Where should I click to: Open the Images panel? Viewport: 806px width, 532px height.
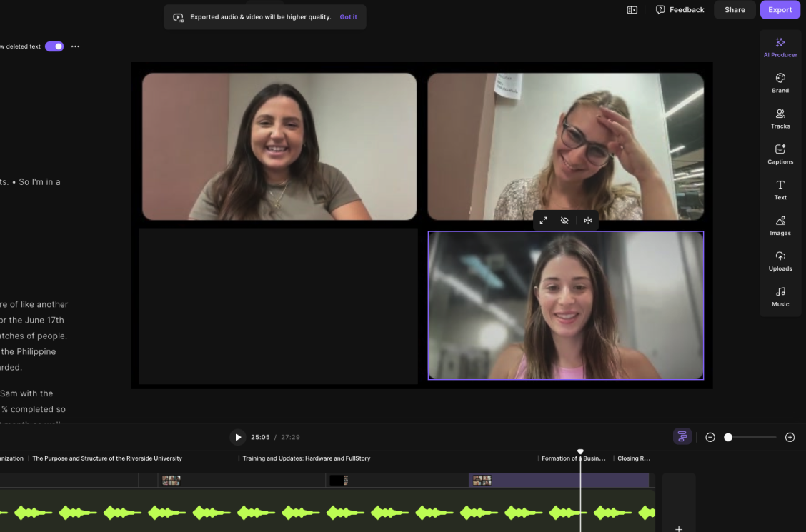point(780,226)
